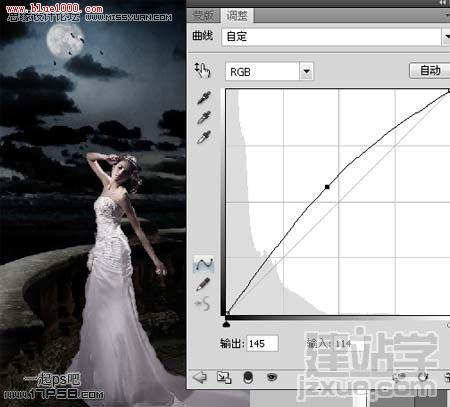Select the pencil draw curve tool
This screenshot has width=450, height=407.
coord(203,284)
